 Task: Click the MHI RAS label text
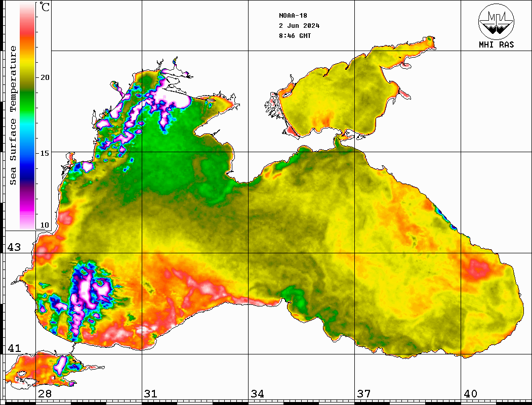click(x=496, y=44)
